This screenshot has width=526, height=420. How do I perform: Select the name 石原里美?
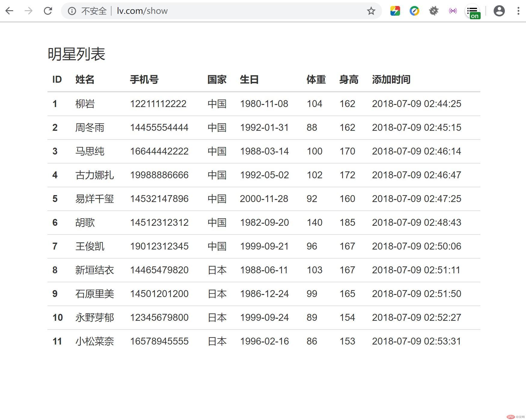coord(94,294)
